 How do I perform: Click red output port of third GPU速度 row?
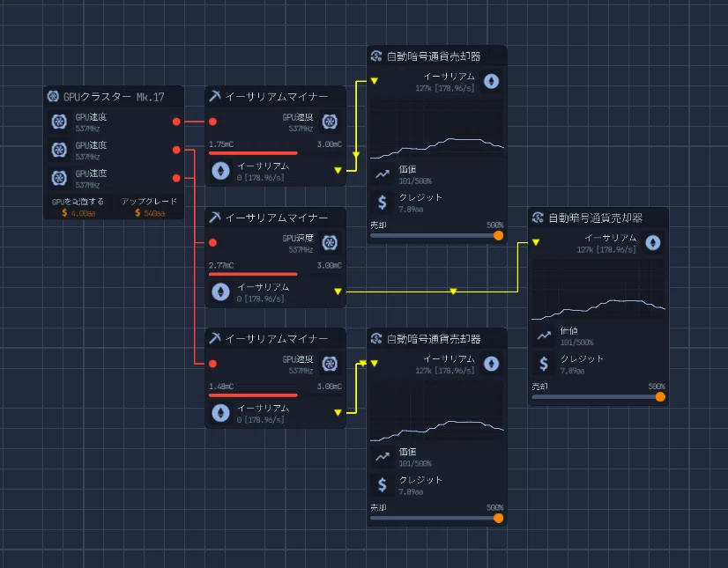[x=176, y=178]
